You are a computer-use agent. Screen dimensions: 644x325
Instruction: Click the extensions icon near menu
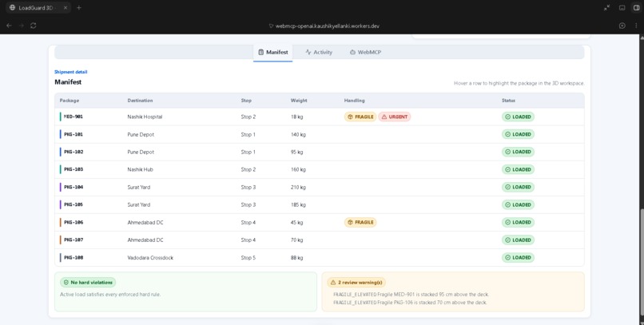[622, 26]
